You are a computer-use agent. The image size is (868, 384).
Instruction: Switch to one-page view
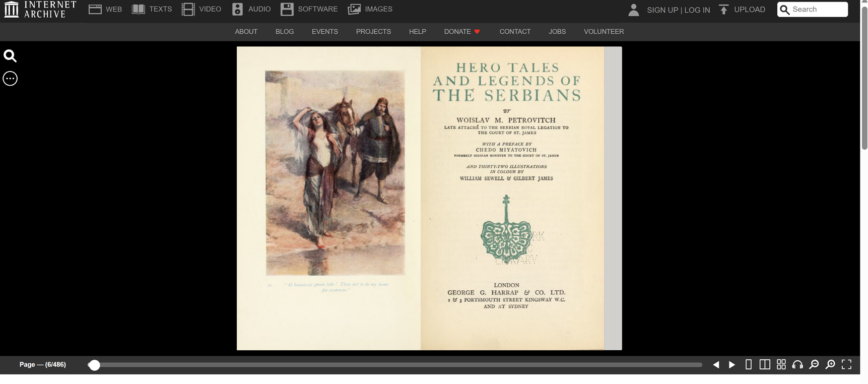pos(749,364)
